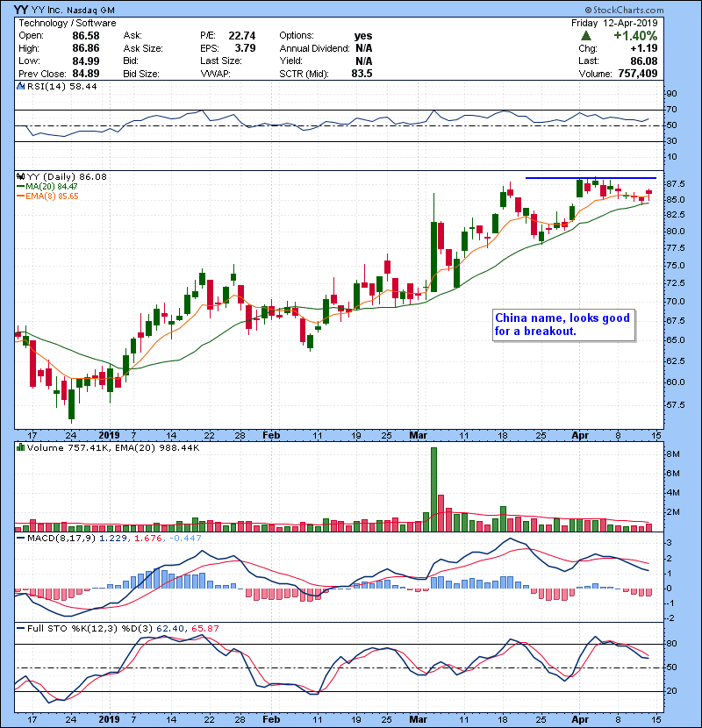Click the MACD signal value 1.676

tap(148, 539)
